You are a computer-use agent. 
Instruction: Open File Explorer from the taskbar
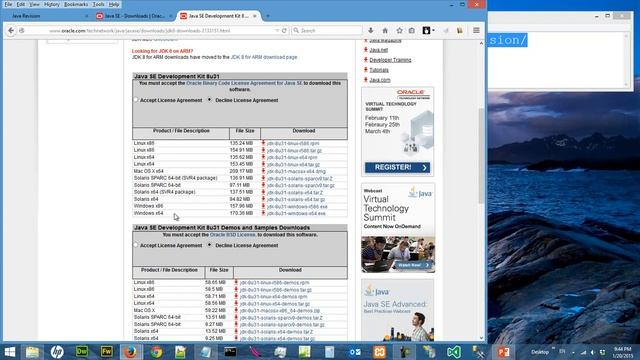[x=32, y=352]
